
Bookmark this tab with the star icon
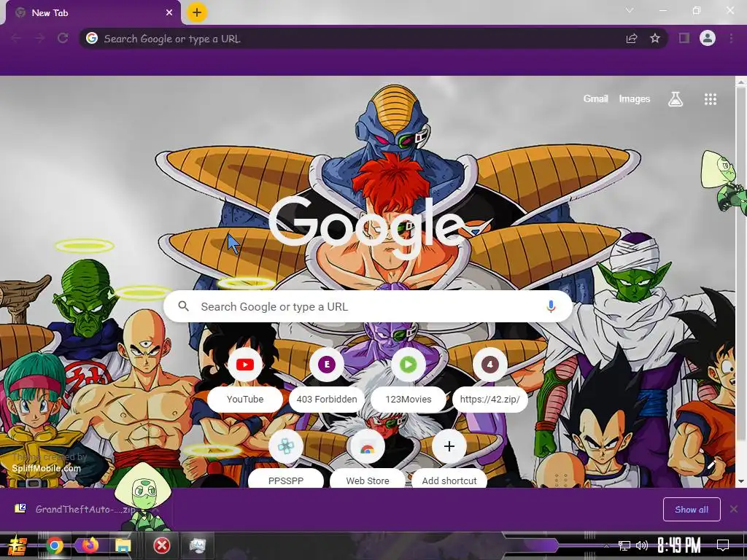655,38
